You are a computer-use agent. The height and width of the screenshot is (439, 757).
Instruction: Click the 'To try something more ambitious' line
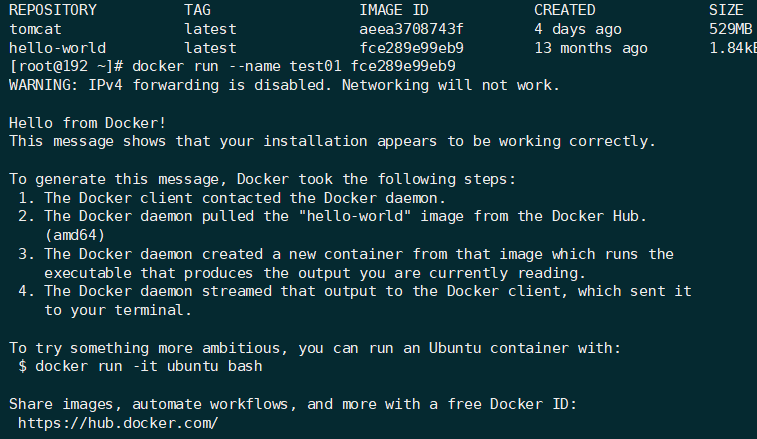point(315,348)
